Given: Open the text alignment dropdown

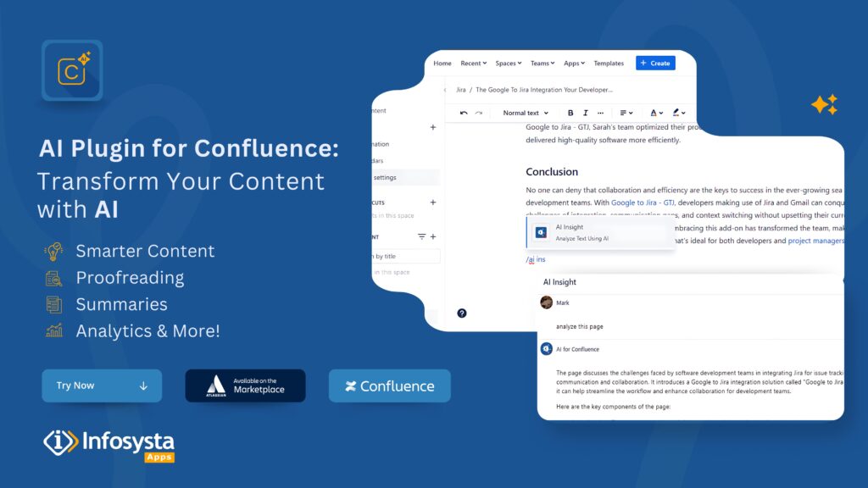Looking at the screenshot, I should (x=626, y=113).
